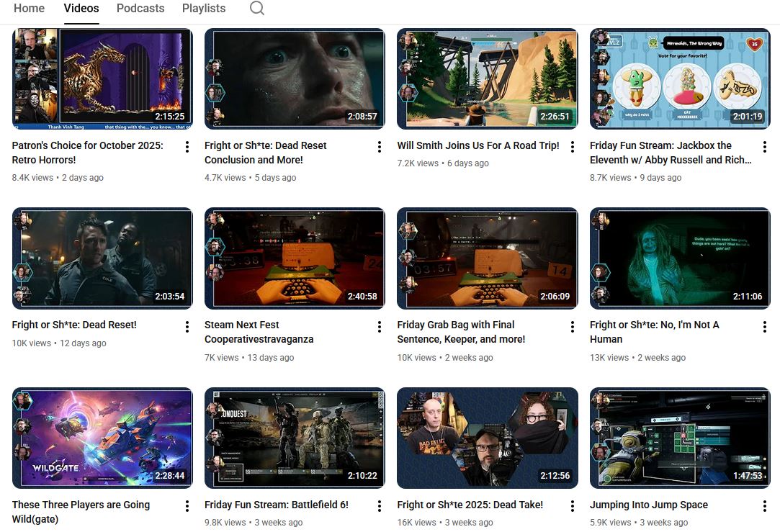Image resolution: width=780 pixels, height=532 pixels.
Task: Click the '9.8K views • 3 weeks ago' text
Action: 254,523
